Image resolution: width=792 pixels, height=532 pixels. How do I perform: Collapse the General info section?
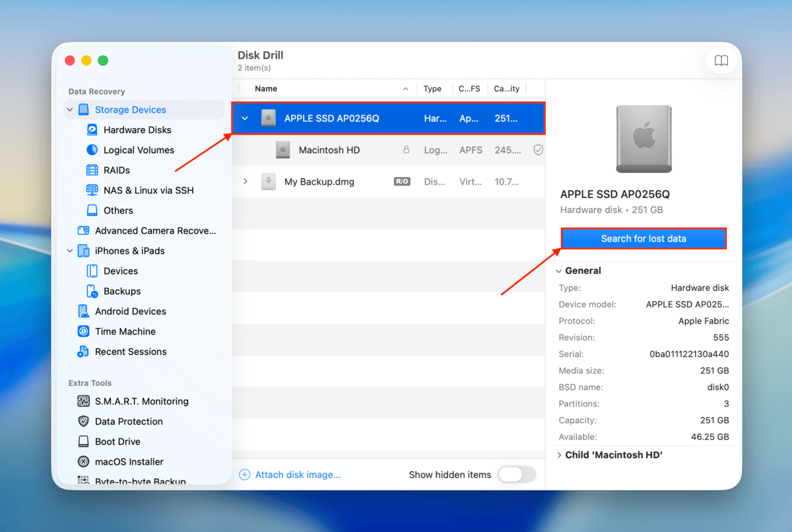tap(559, 271)
